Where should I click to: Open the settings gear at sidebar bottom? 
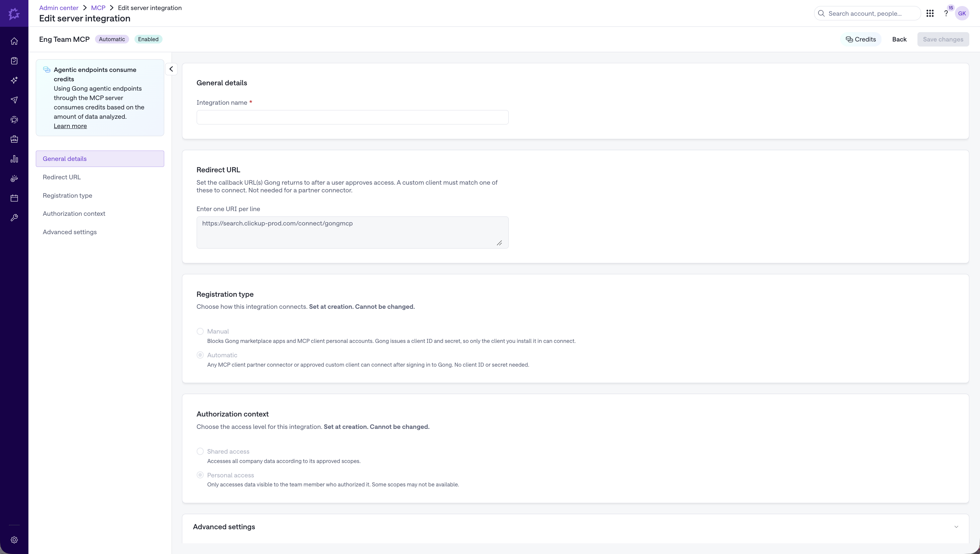pos(14,540)
